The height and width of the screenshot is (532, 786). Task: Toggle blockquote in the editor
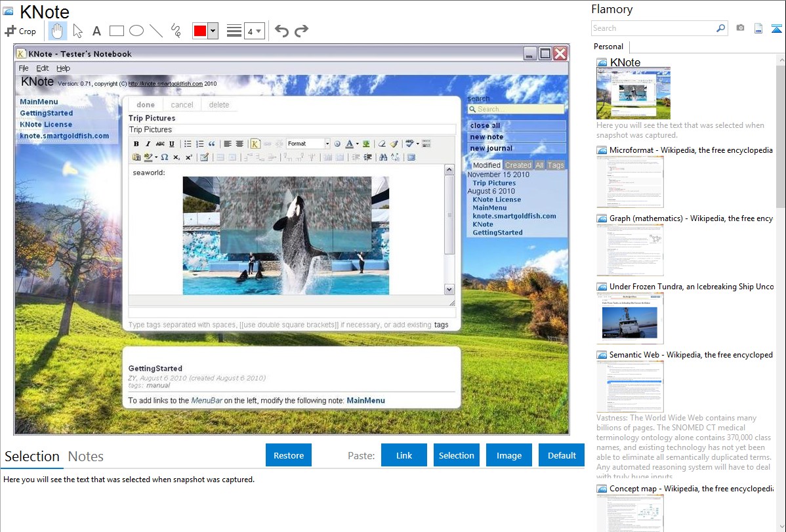(211, 144)
